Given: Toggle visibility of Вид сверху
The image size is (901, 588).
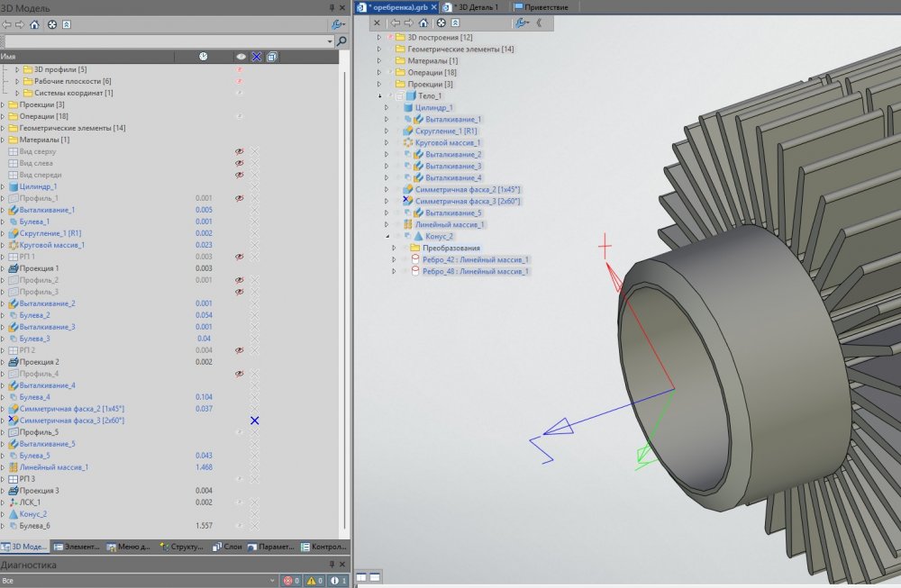Looking at the screenshot, I should click(240, 151).
